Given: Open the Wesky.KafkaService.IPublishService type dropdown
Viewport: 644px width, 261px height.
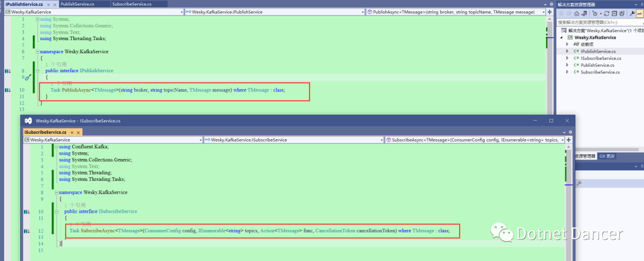Looking at the screenshot, I should pyautogui.click(x=275, y=12).
